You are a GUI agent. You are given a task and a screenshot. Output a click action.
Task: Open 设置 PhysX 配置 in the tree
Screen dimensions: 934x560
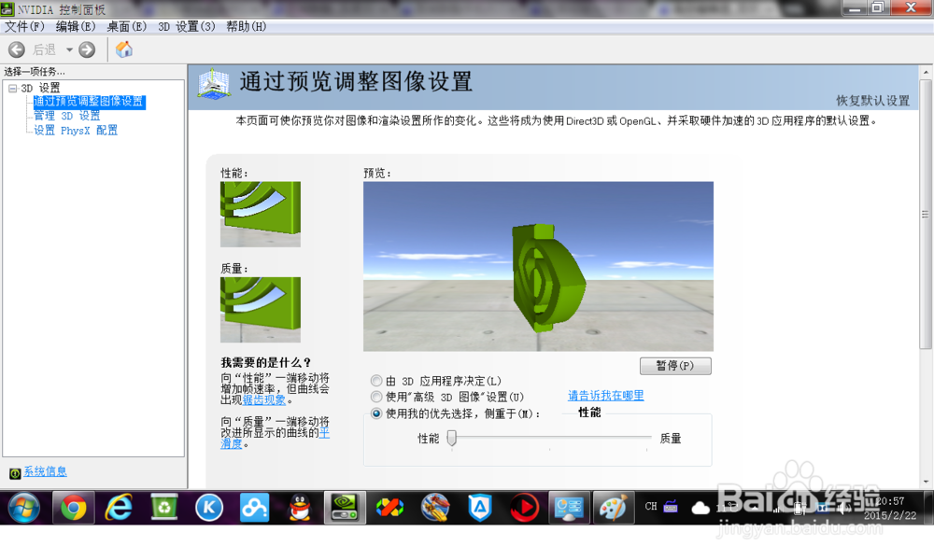point(76,131)
